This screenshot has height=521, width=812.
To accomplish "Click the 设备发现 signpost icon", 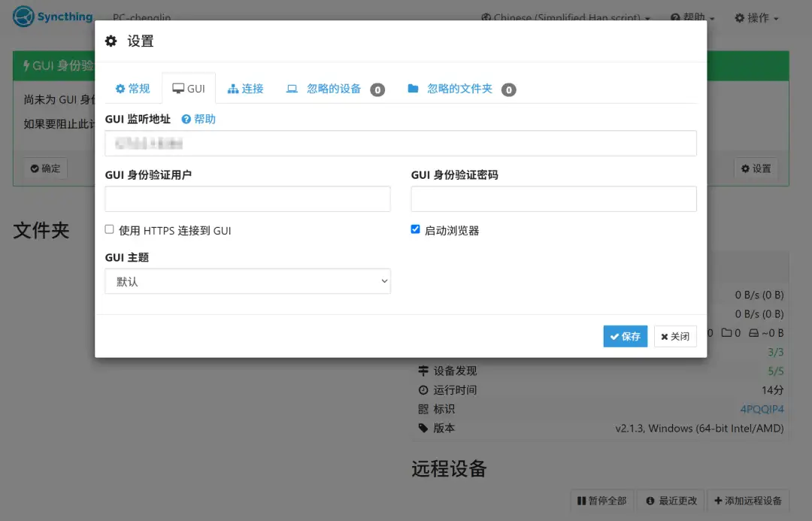I will click(x=423, y=371).
